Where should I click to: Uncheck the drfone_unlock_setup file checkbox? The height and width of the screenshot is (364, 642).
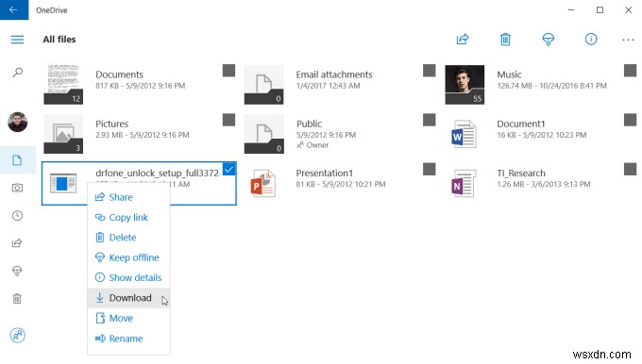(228, 169)
